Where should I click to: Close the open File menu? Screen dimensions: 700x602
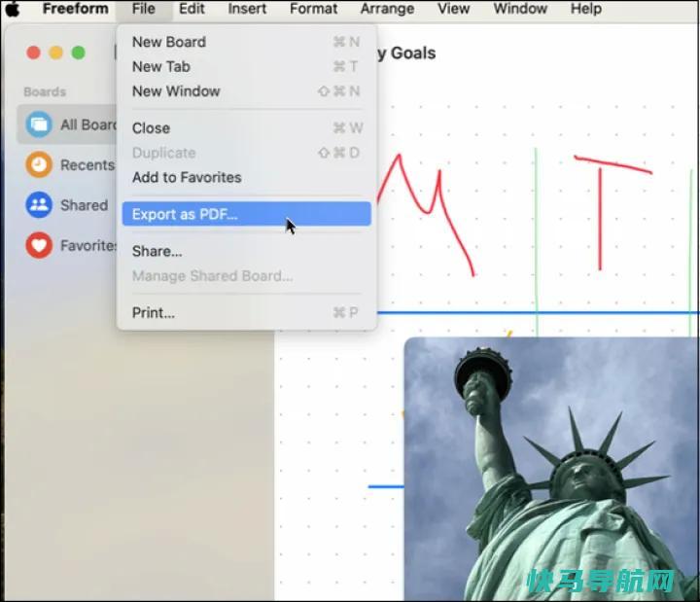click(143, 9)
